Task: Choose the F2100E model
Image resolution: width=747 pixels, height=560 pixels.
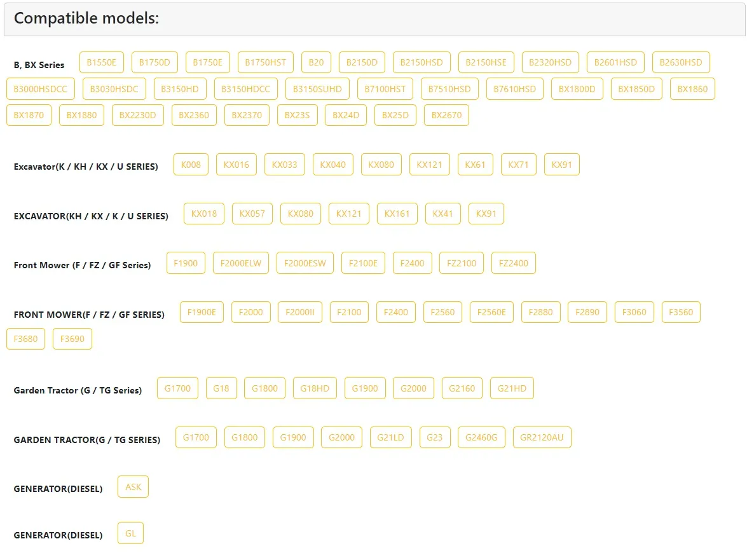Action: 363,263
